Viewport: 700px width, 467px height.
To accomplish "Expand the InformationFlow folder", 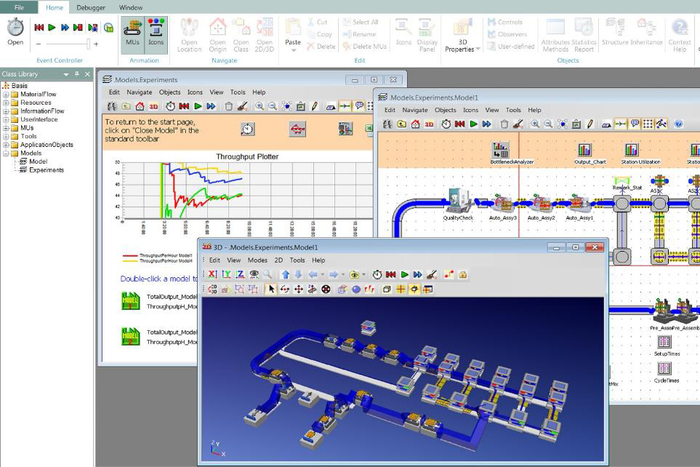I will (x=6, y=111).
